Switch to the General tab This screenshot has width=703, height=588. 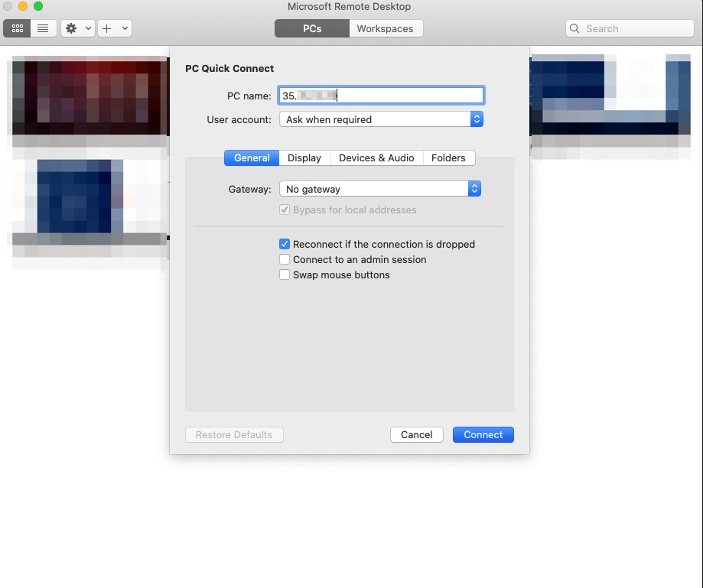[x=252, y=158]
